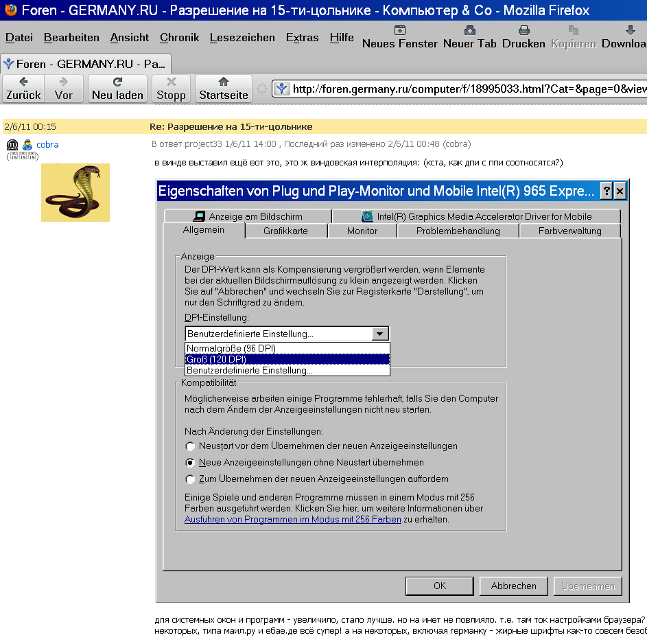Screen dimensions: 647x644
Task: Switch to the Problembehandlung tab
Action: coord(458,231)
